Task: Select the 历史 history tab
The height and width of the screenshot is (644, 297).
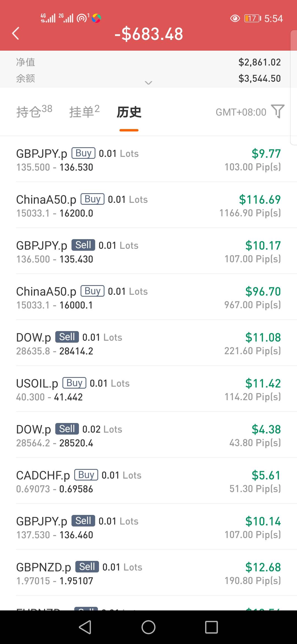Action: click(x=129, y=112)
